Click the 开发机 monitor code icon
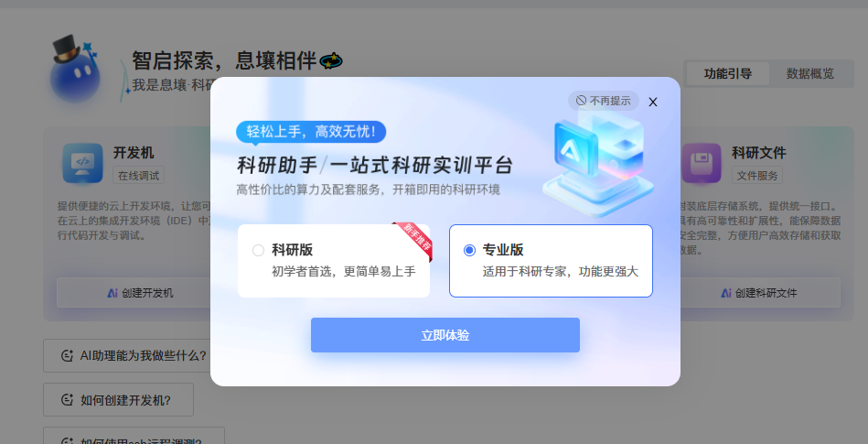This screenshot has height=444, width=868. pos(82,163)
